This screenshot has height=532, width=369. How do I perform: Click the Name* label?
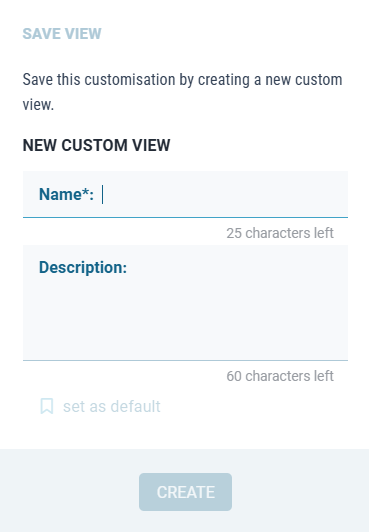click(66, 194)
